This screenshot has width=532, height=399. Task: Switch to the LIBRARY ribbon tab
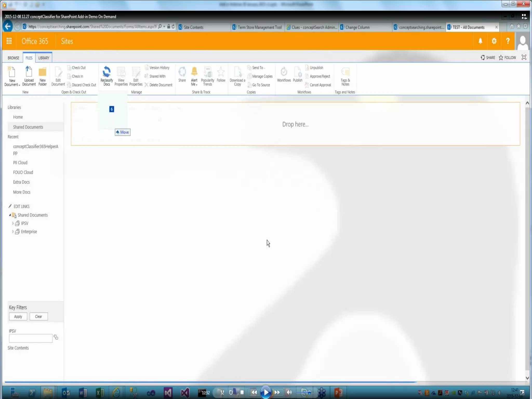tap(44, 58)
